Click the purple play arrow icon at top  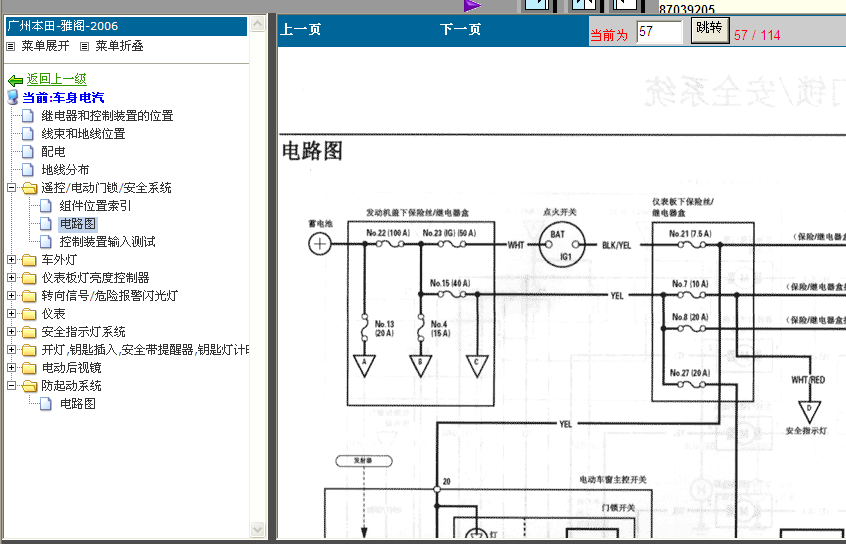472,5
